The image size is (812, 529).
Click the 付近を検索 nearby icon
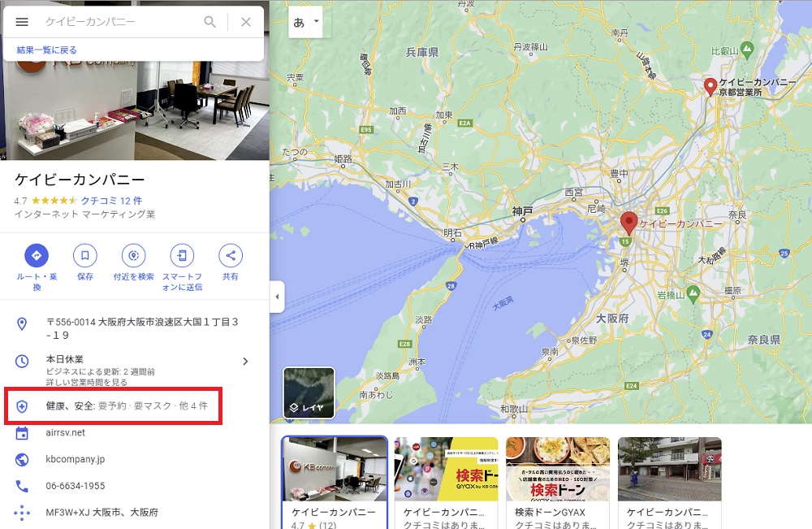134,255
